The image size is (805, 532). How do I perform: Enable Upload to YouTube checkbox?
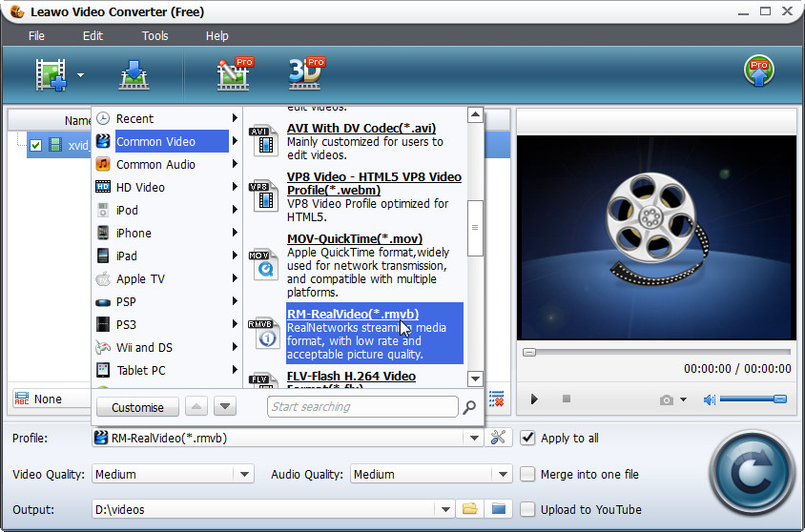[527, 509]
